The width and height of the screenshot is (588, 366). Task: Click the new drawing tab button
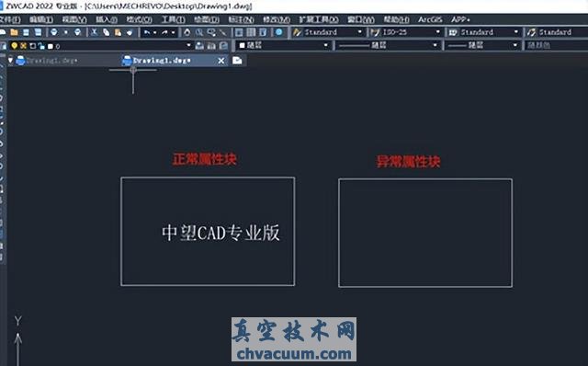[237, 61]
